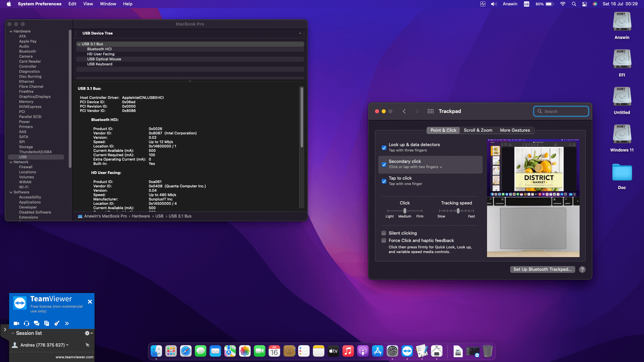Open Finder from the Dock

[x=156, y=351]
